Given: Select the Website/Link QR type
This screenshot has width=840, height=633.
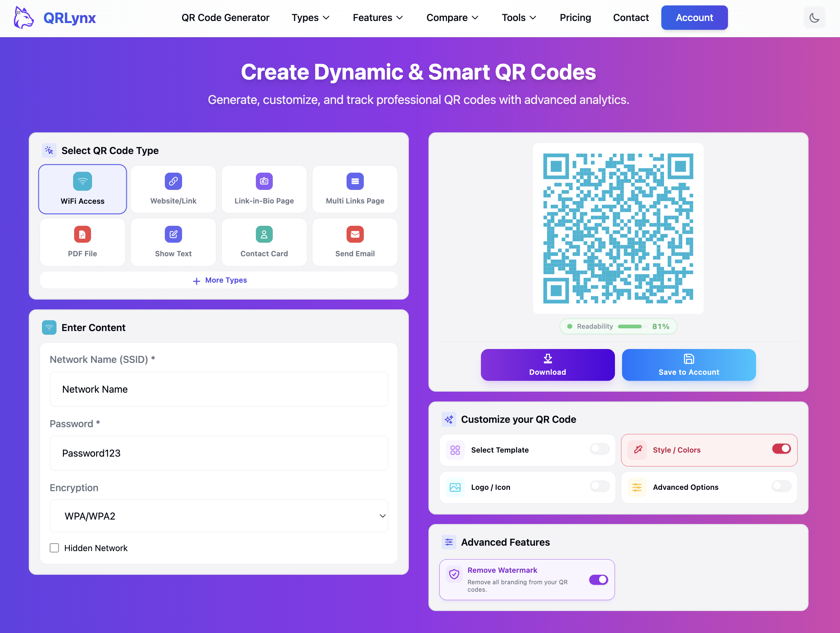Looking at the screenshot, I should click(x=173, y=189).
